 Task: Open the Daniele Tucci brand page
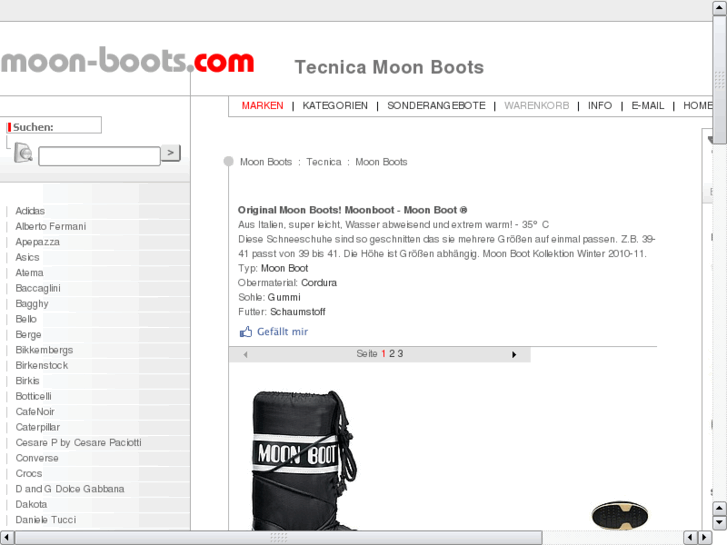(x=45, y=520)
